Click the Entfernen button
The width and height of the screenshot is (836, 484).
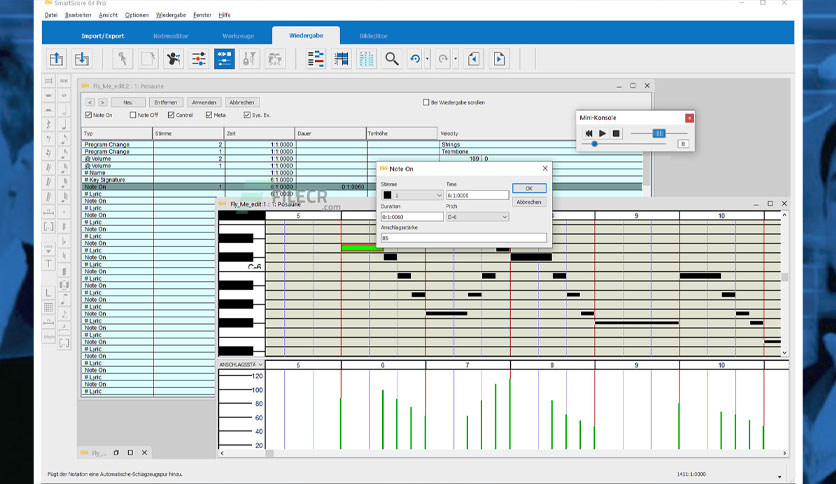tap(166, 102)
